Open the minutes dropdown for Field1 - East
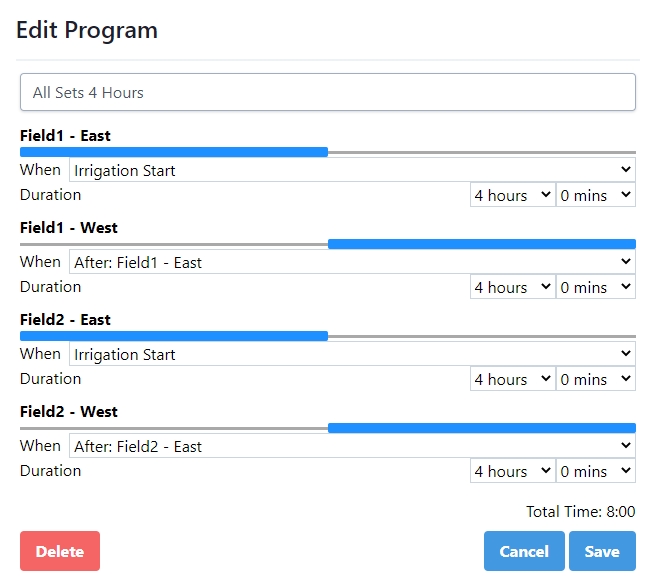Viewport: 652px width, 586px height. (x=595, y=195)
